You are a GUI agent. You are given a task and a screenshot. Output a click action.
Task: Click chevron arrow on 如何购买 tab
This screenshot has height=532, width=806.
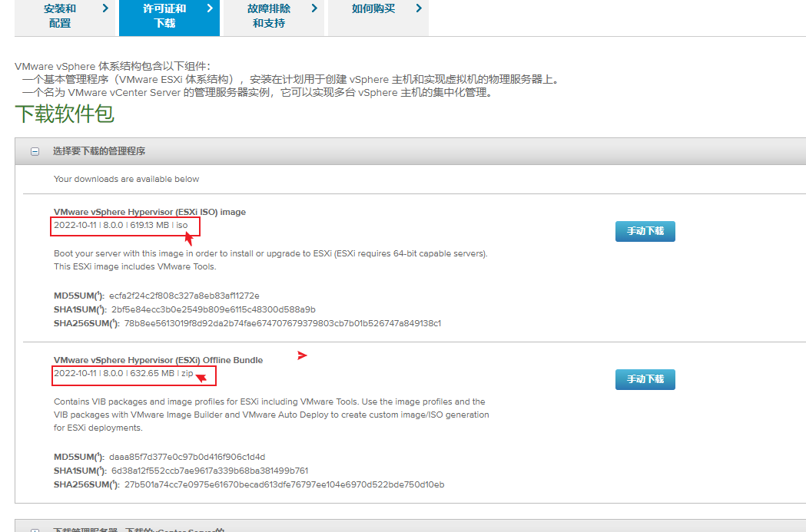pos(419,8)
